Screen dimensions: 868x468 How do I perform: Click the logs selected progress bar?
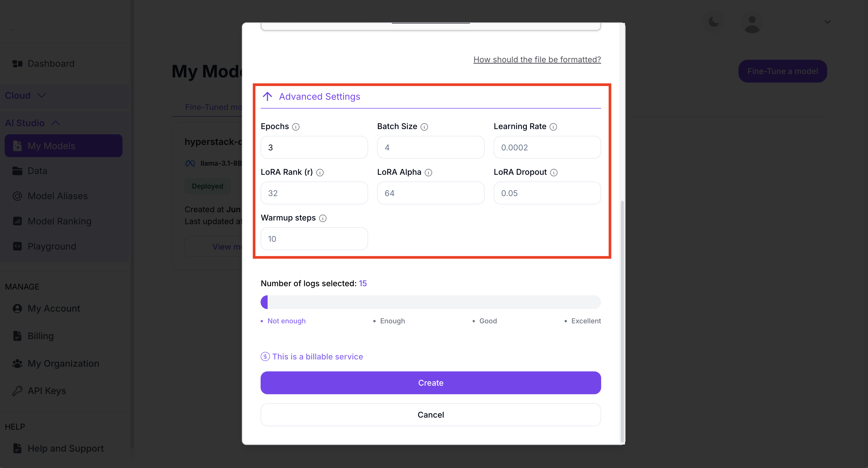[431, 302]
